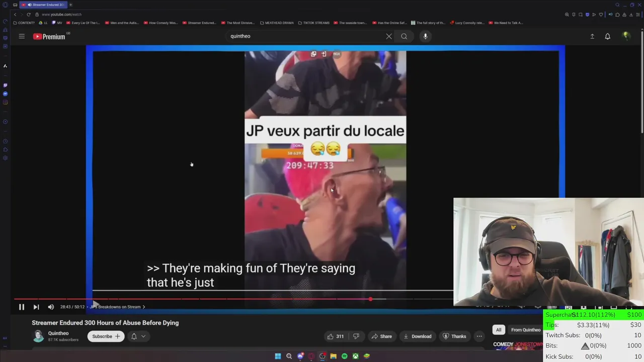Pause the YouTube video

pyautogui.click(x=22, y=307)
